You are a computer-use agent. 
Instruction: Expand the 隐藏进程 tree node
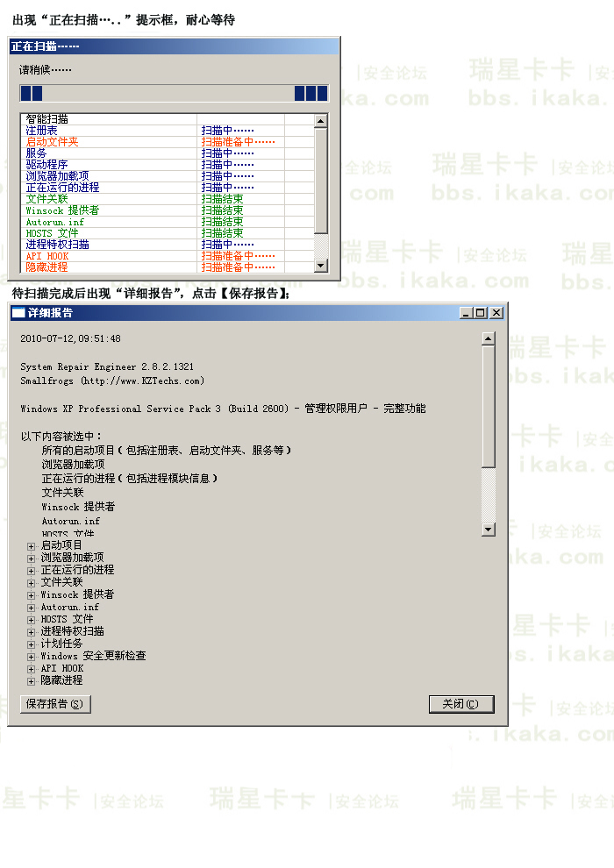(x=31, y=681)
